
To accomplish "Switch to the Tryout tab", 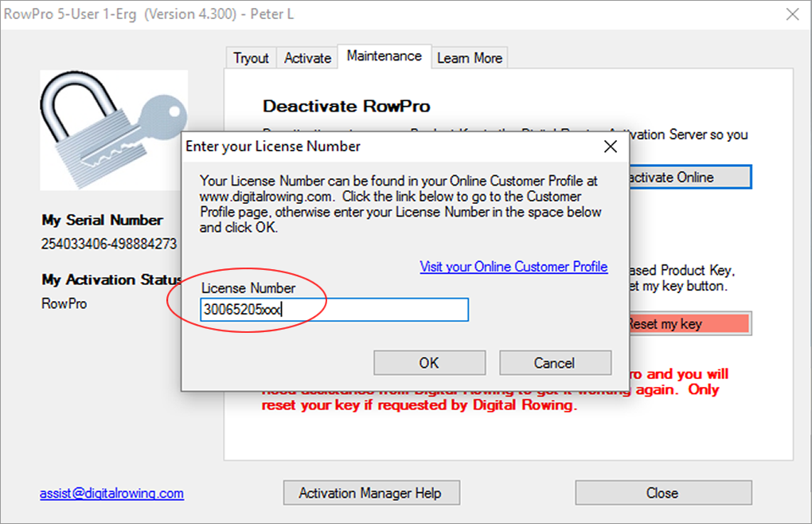I will [x=251, y=58].
